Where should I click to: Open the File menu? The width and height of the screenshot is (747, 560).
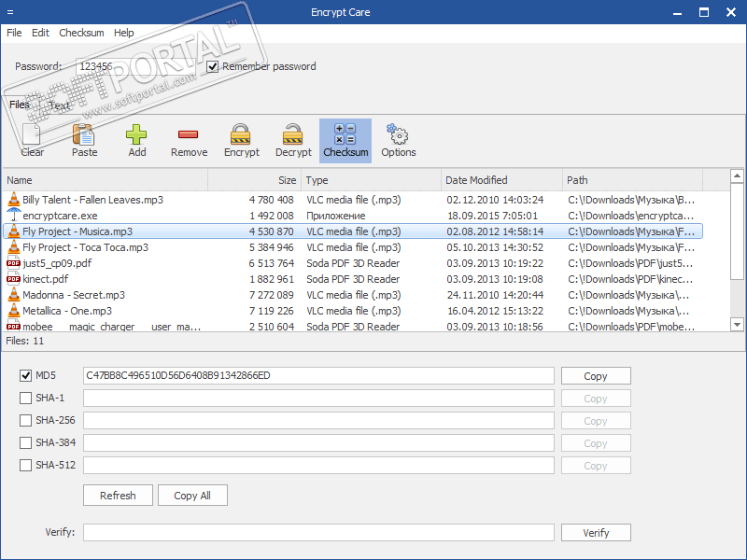[14, 33]
